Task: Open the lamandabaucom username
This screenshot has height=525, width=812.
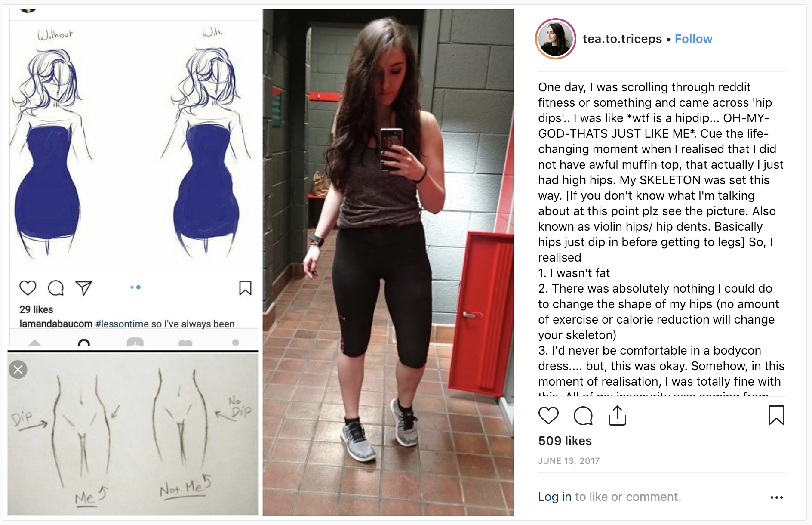Action: pos(56,324)
